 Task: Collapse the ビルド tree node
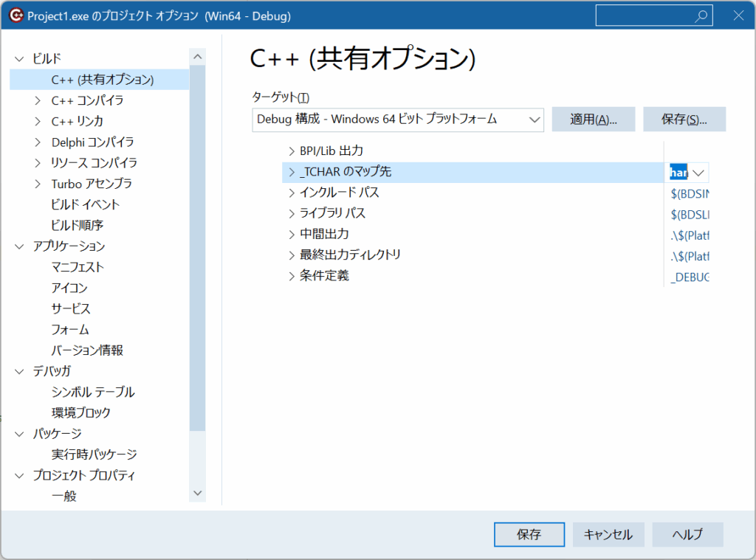click(x=19, y=58)
